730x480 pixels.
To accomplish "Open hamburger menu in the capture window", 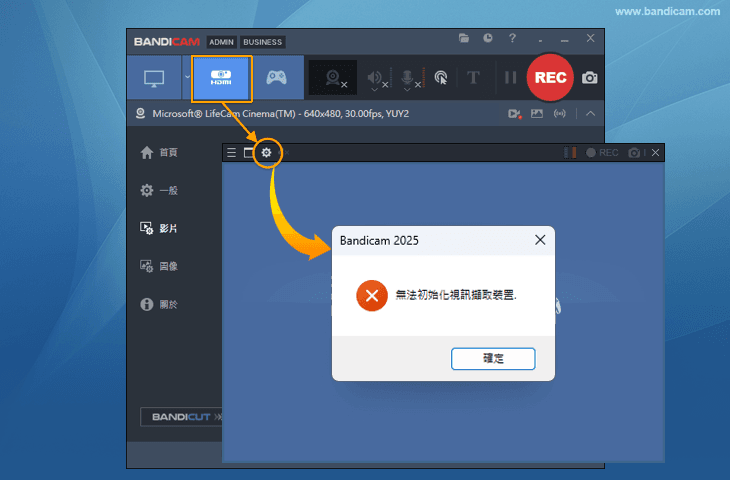I will [x=231, y=153].
